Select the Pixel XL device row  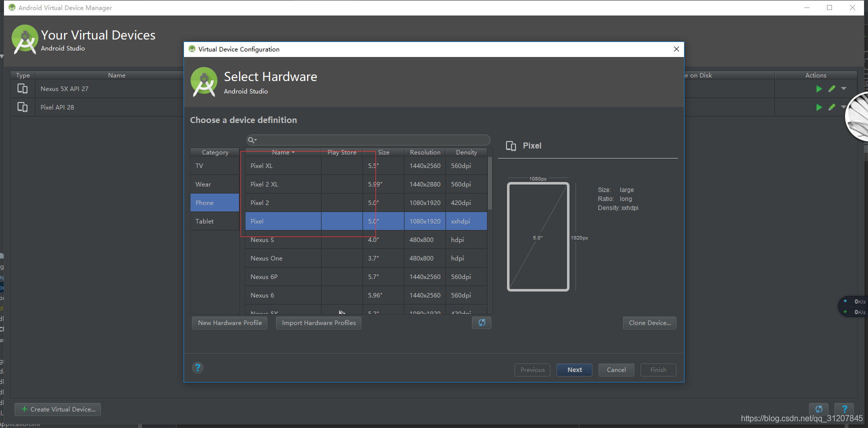click(366, 165)
